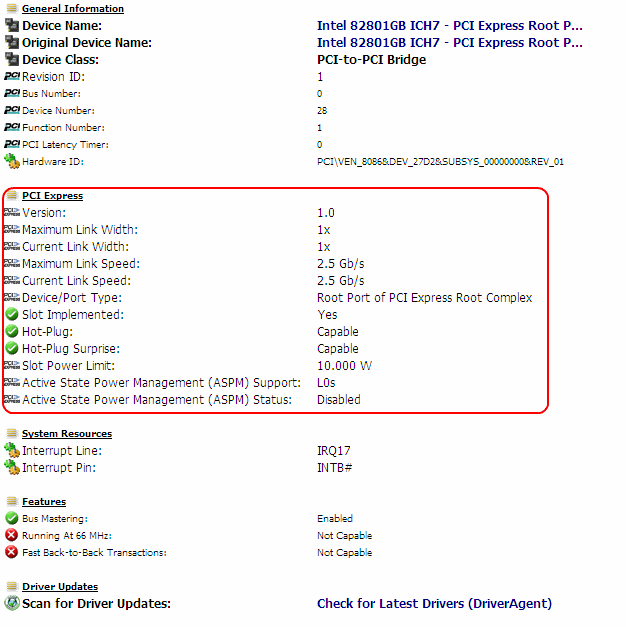This screenshot has width=626, height=627.
Task: Click the System Resources section icon
Action: pyautogui.click(x=12, y=433)
